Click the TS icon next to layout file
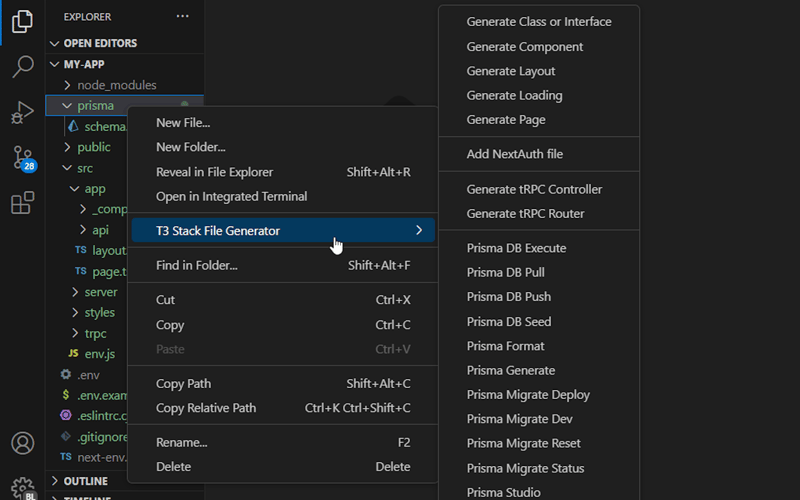The height and width of the screenshot is (500, 800). point(81,250)
